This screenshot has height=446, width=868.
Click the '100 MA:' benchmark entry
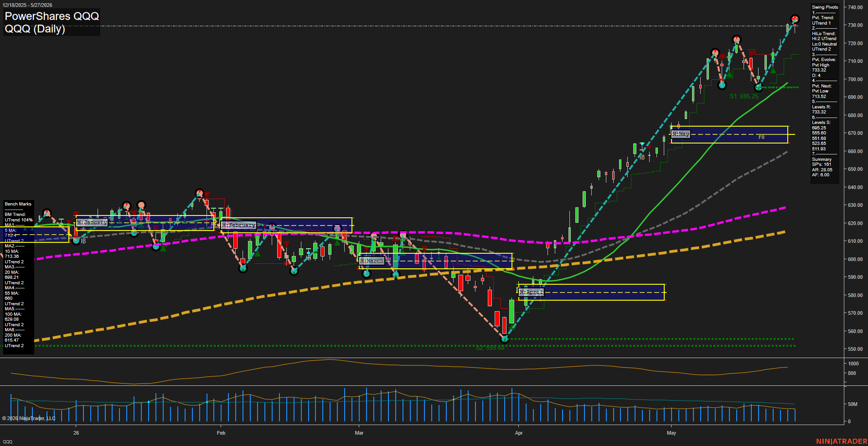[13, 314]
